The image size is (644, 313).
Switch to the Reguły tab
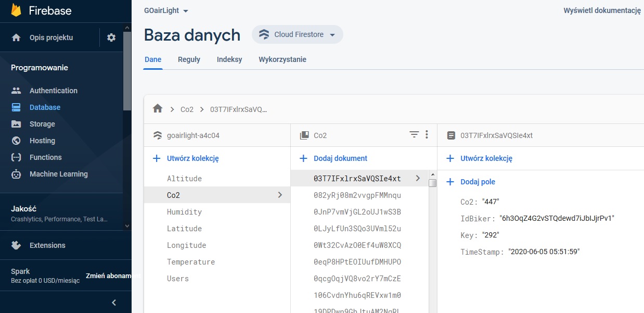point(189,59)
